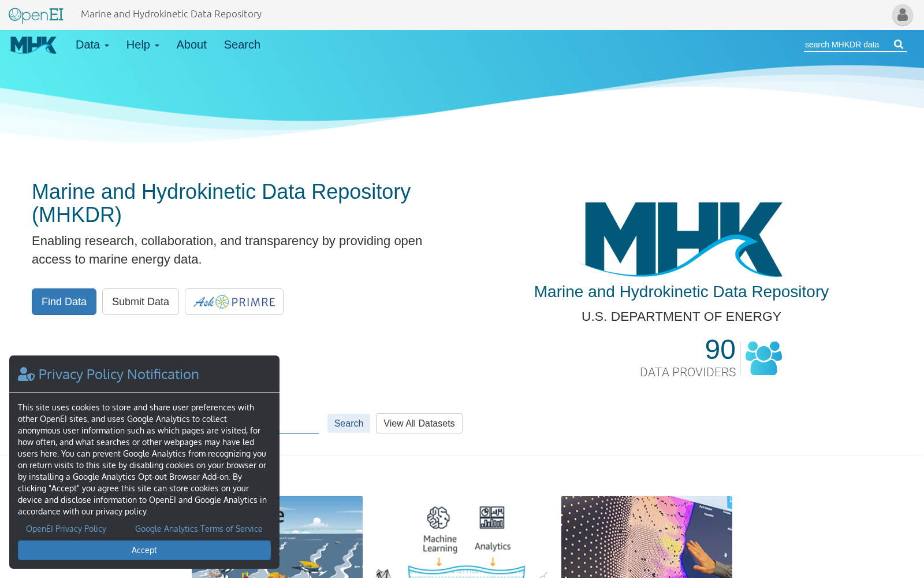
Task: Open the OpenEI logo link
Action: pyautogui.click(x=36, y=14)
